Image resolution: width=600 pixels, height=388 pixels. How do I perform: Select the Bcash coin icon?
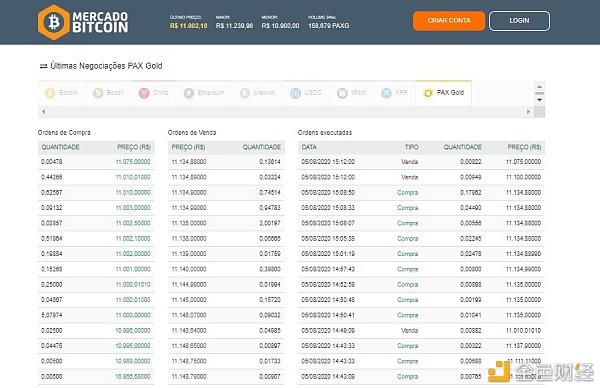point(98,93)
